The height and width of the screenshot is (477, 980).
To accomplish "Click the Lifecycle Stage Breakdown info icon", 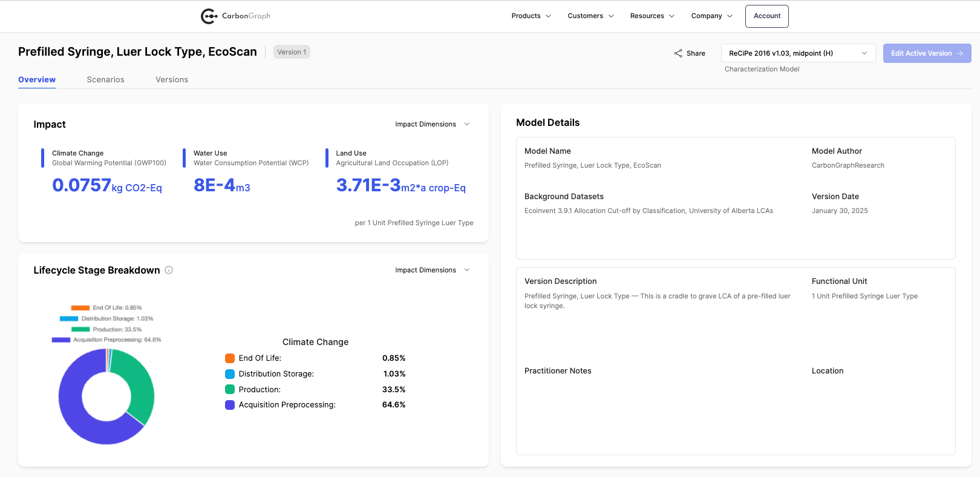I will coord(169,270).
